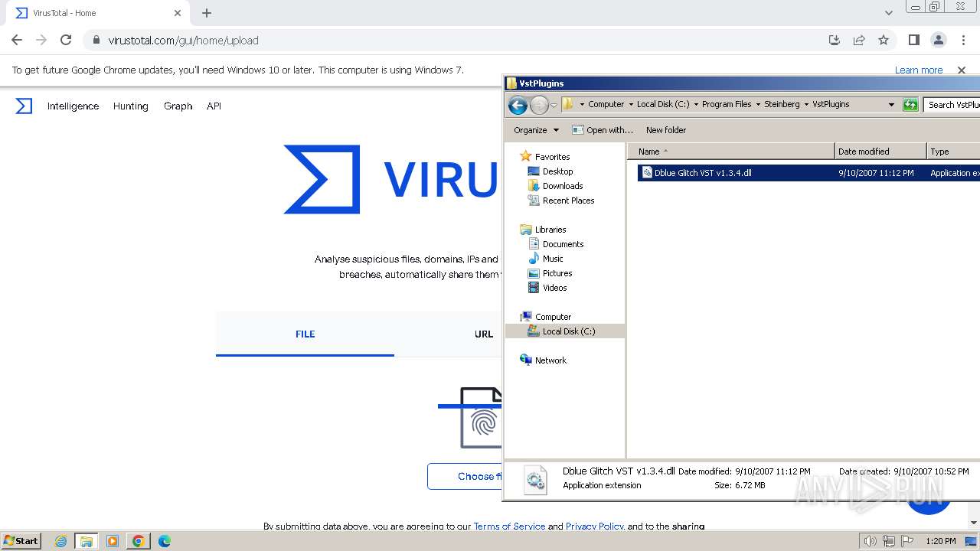This screenshot has height=551, width=980.
Task: Open Internet Explorer from taskbar
Action: (x=61, y=541)
